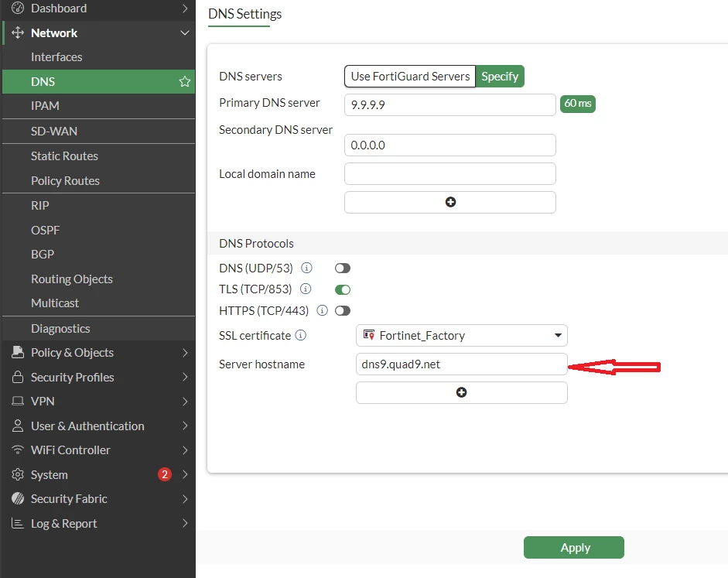Select the Specify DNS servers option

click(500, 76)
